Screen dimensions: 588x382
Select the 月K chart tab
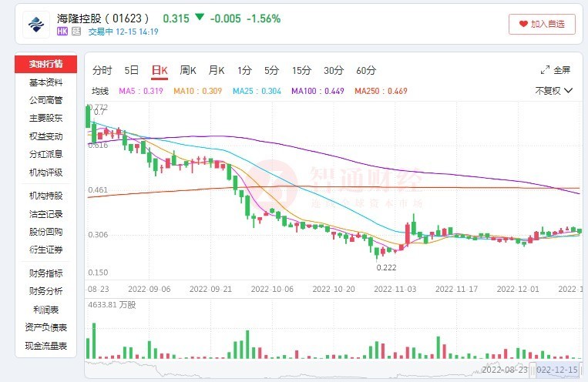click(x=217, y=71)
